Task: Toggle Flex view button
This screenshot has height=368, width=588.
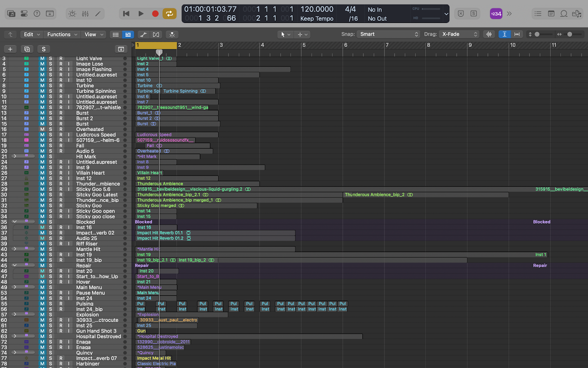Action: coord(156,34)
